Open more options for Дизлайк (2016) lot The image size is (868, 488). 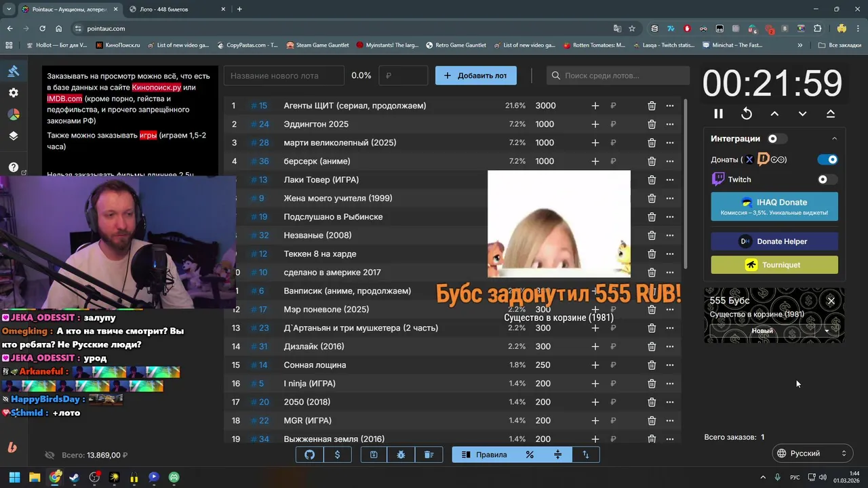click(670, 346)
